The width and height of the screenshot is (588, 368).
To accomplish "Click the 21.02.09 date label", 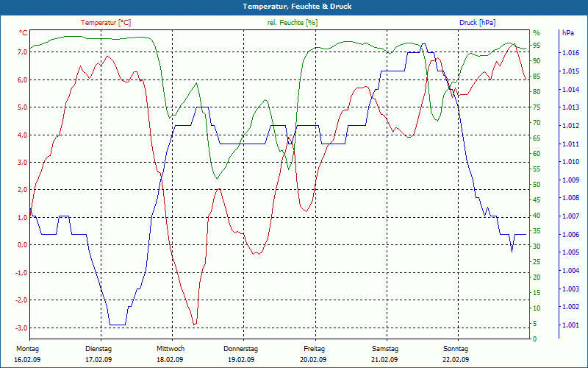I will [x=384, y=360].
